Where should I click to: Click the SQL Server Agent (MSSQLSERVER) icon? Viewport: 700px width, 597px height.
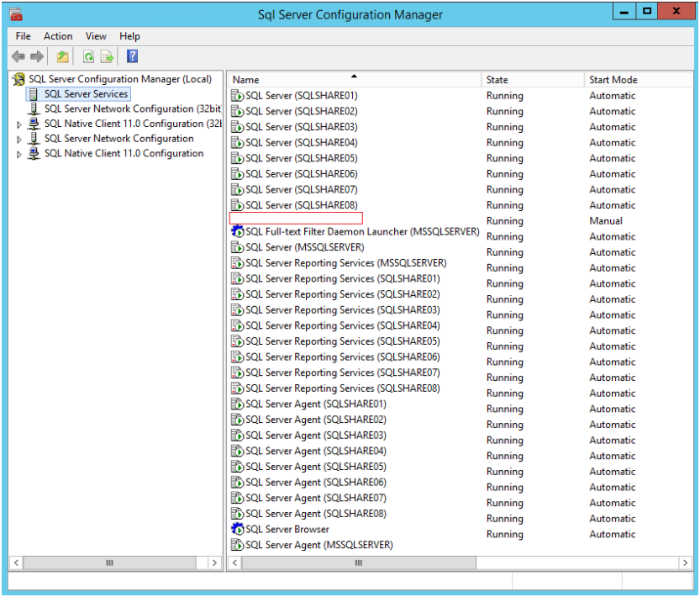(x=237, y=545)
